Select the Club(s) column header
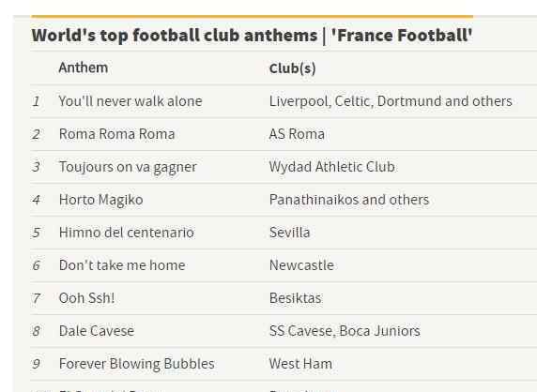Image resolution: width=537 pixels, height=392 pixels. pos(293,68)
